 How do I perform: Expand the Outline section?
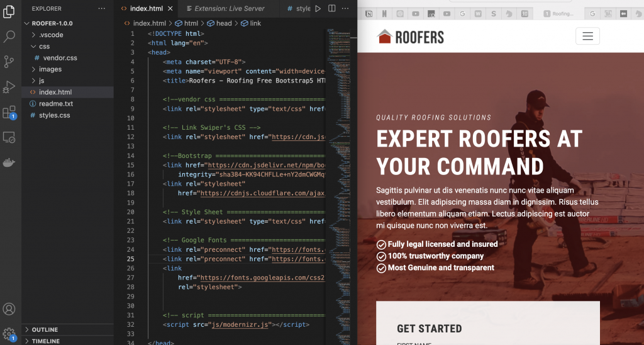click(68, 330)
